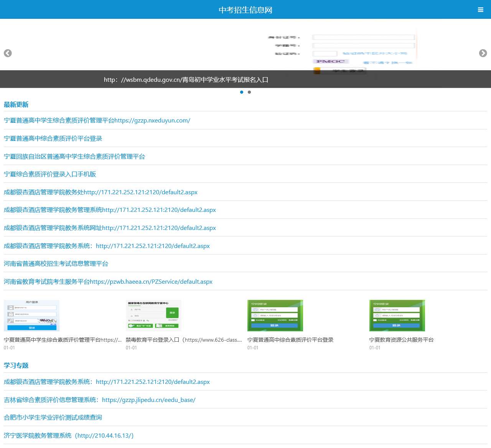Click the next slide arrow on carousel
The image size is (491, 448).
[483, 53]
